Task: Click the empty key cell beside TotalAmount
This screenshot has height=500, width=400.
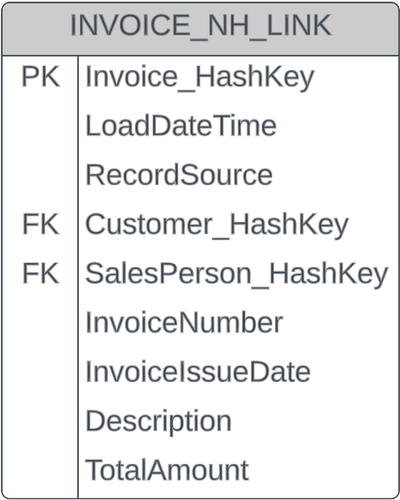Action: coord(40,470)
